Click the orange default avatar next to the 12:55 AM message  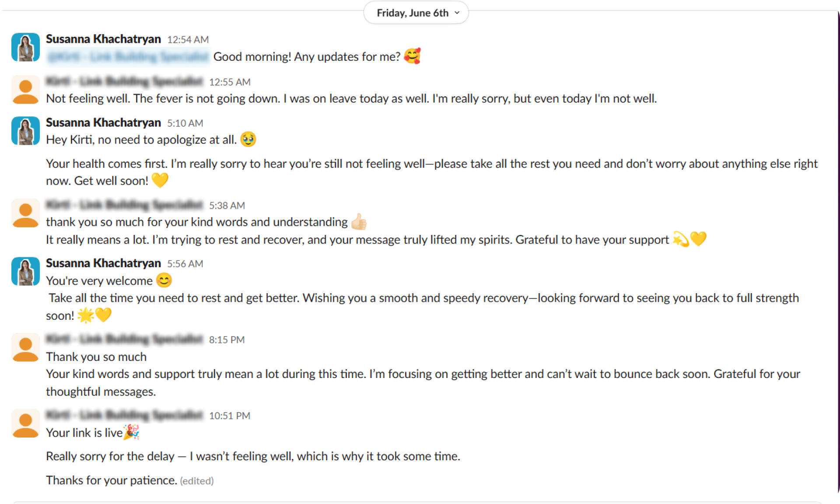point(25,90)
